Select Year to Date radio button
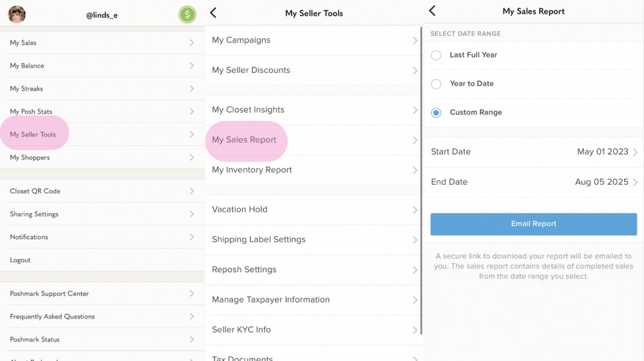This screenshot has height=361, width=644. [436, 84]
